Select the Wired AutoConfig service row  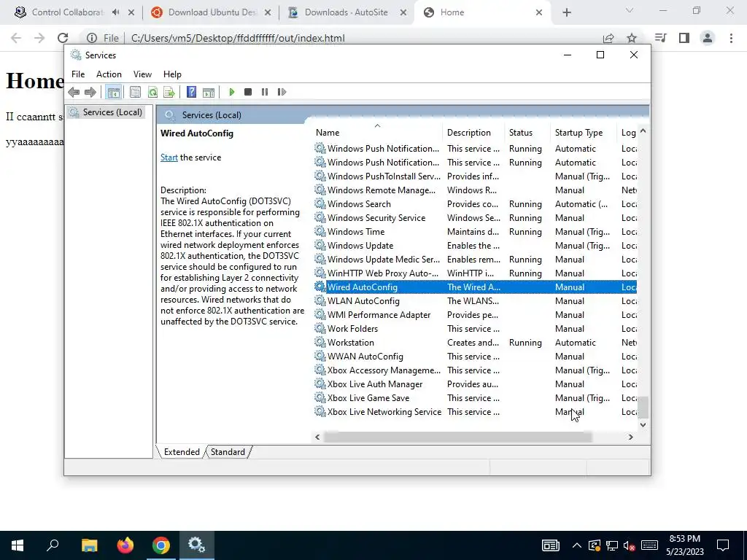[x=475, y=287]
